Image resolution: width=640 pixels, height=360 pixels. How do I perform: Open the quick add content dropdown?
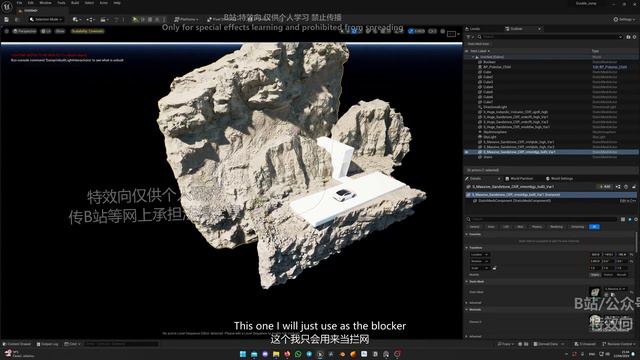tap(76, 20)
